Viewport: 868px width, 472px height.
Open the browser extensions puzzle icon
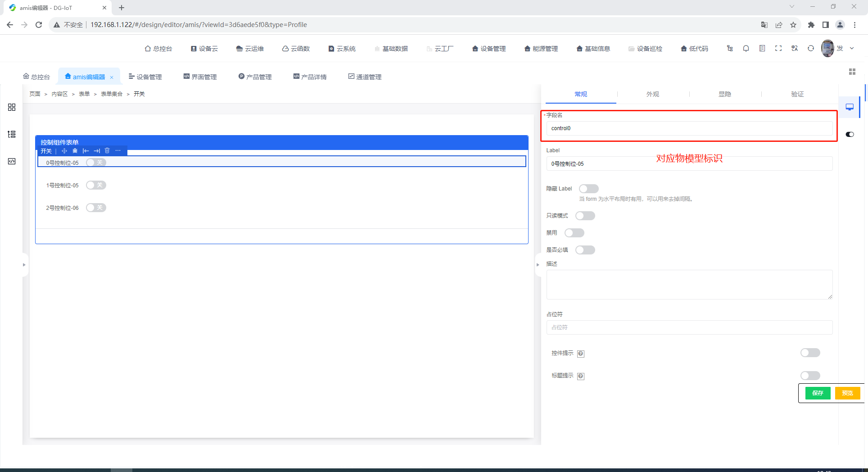pos(811,25)
